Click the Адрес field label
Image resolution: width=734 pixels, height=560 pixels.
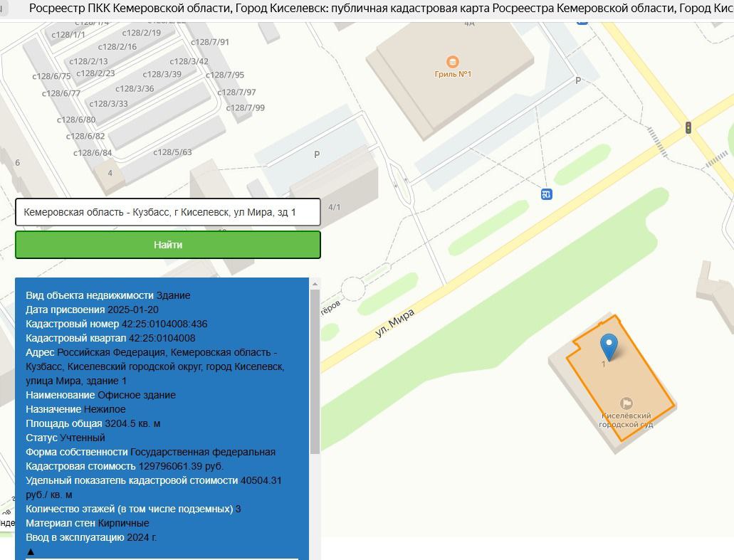point(40,352)
